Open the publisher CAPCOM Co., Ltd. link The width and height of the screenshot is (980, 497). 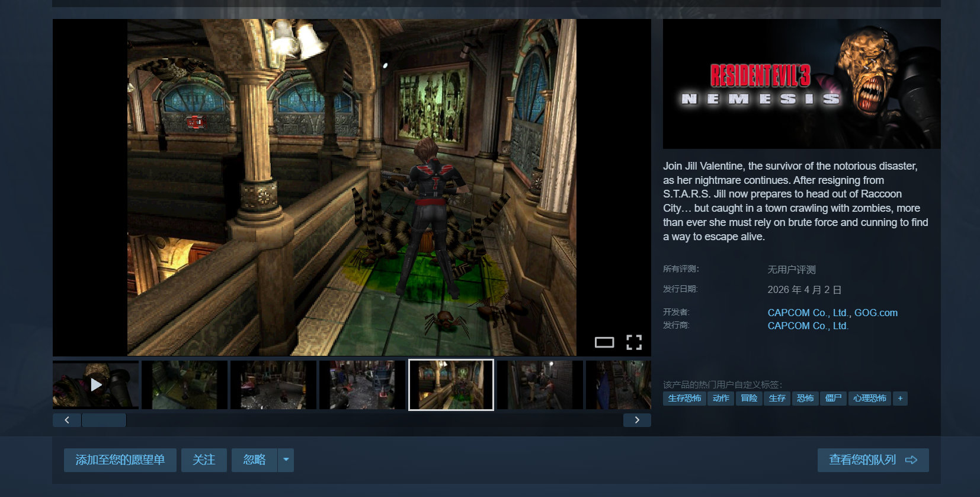point(808,326)
